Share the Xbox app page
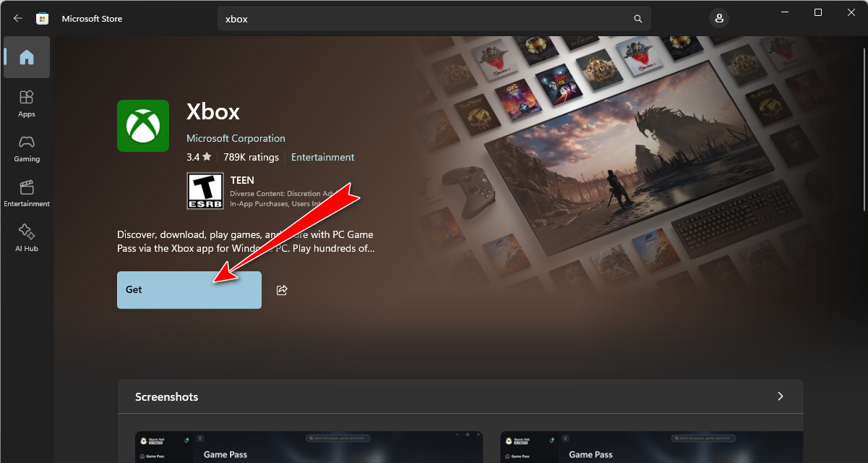Image resolution: width=868 pixels, height=463 pixels. click(283, 290)
